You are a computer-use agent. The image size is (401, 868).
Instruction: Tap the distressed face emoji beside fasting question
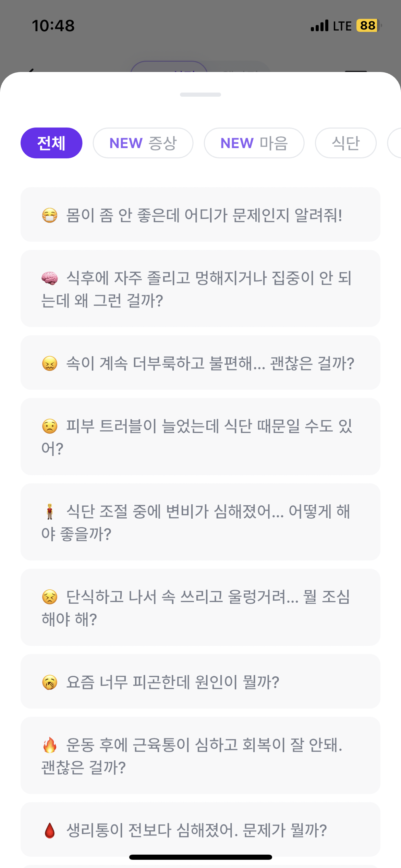(x=50, y=597)
